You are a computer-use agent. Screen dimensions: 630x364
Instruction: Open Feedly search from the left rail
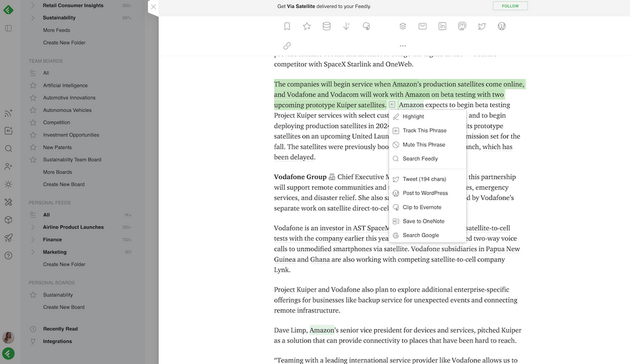click(x=8, y=148)
